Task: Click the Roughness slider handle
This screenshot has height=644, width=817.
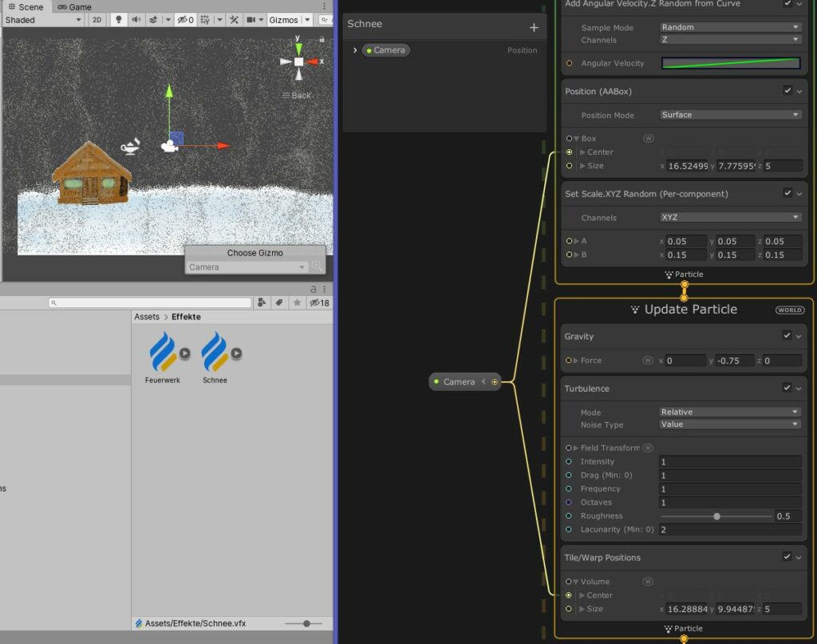Action: pos(716,516)
